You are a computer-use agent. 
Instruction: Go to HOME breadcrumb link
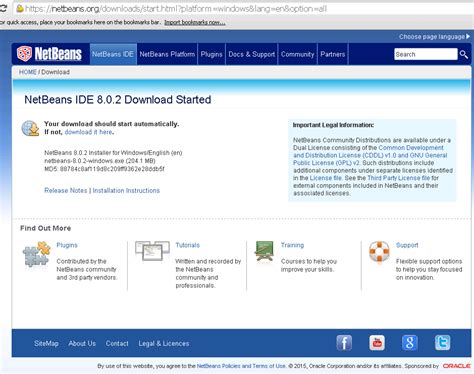coord(28,72)
